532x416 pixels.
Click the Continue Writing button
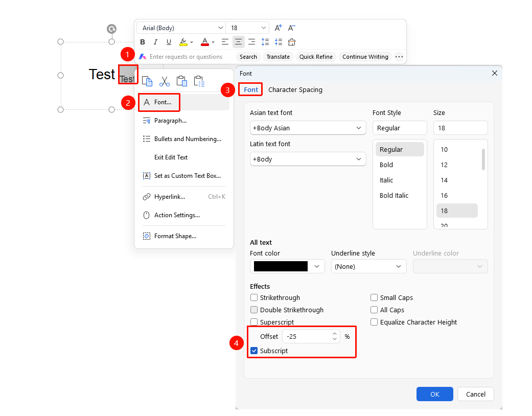coord(365,57)
